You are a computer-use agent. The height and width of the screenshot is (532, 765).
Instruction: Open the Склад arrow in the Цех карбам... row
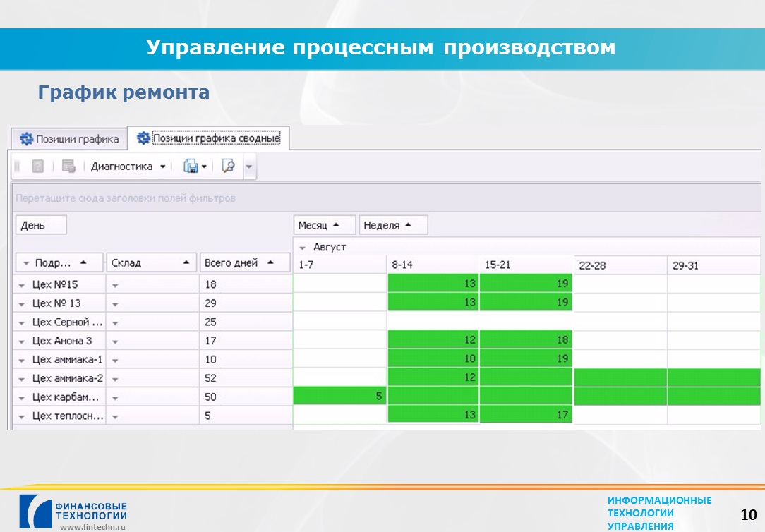(115, 398)
